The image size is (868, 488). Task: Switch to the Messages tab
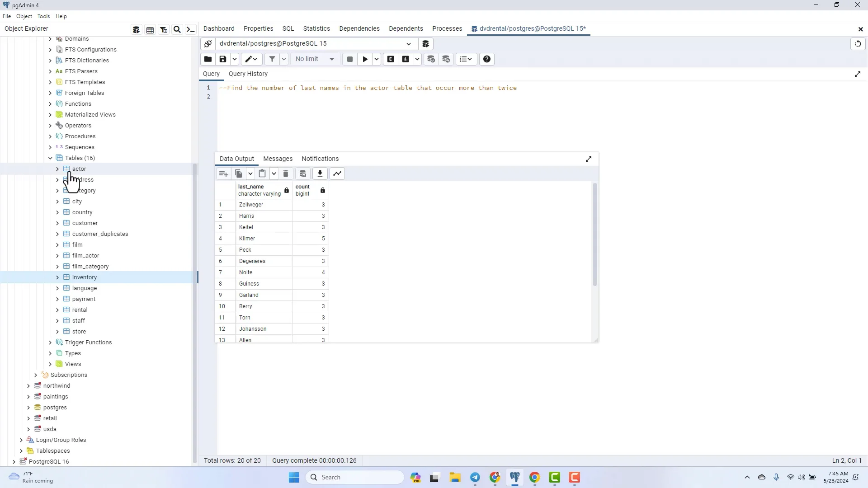(x=278, y=159)
